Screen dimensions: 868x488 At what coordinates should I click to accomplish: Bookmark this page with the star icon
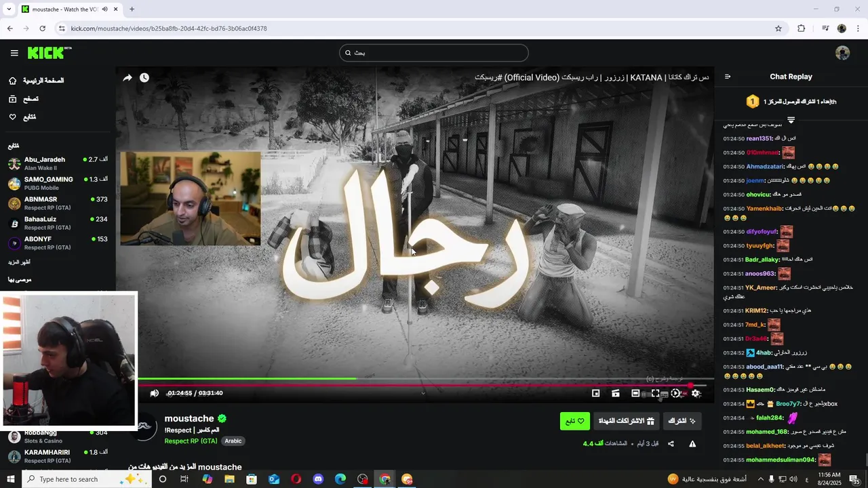point(778,28)
